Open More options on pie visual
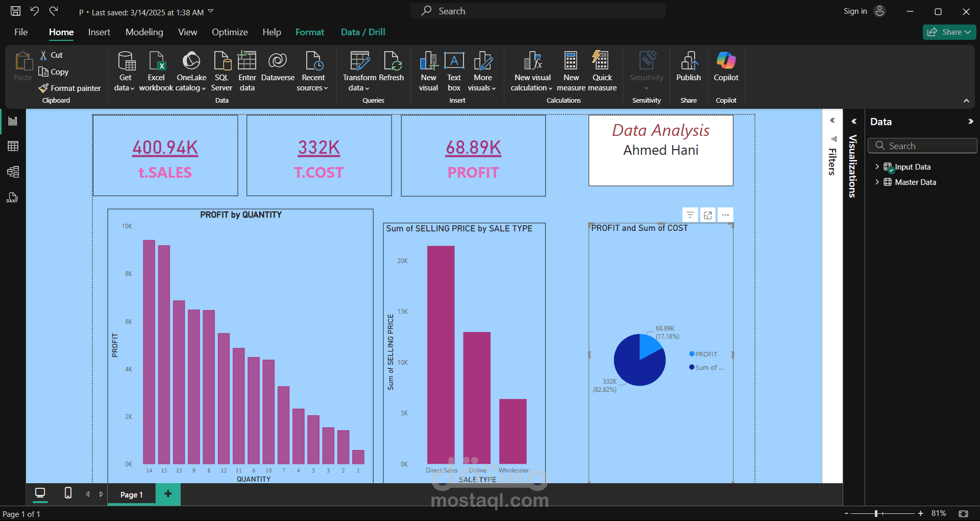The width and height of the screenshot is (980, 521). point(725,215)
